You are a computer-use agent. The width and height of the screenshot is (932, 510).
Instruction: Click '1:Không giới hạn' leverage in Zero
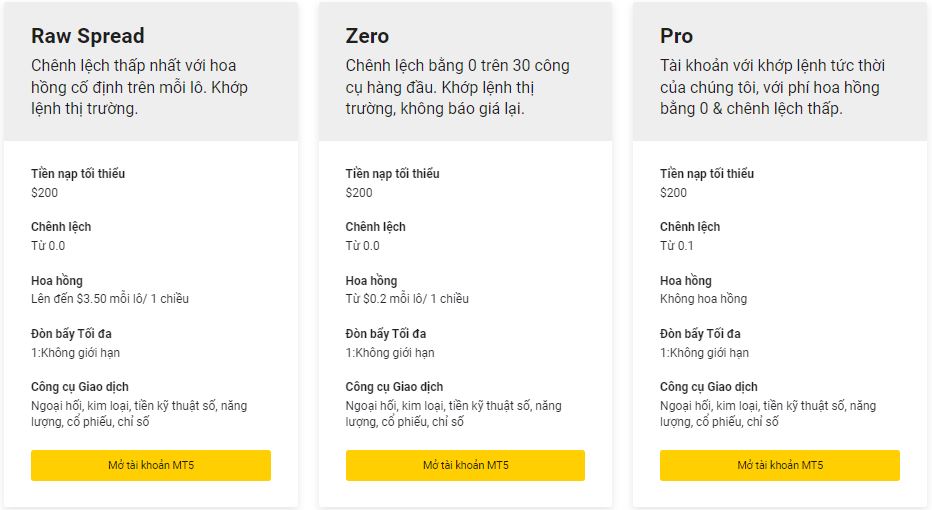pyautogui.click(x=390, y=353)
